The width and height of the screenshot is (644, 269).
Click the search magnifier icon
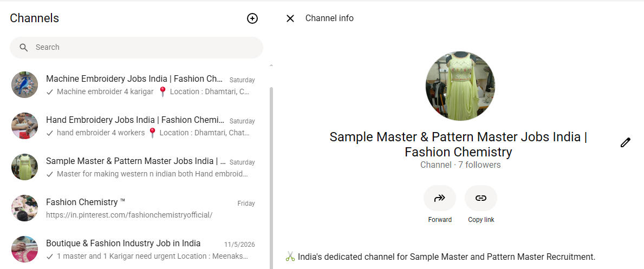(24, 48)
